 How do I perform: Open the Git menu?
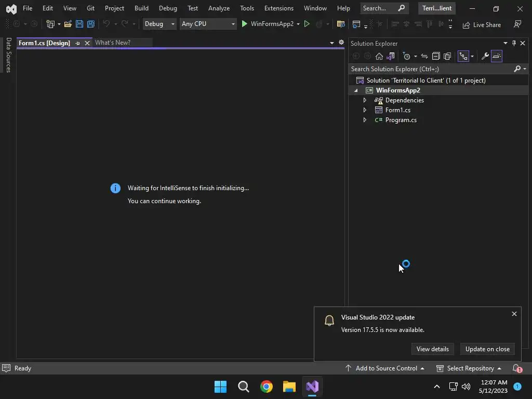pos(90,8)
